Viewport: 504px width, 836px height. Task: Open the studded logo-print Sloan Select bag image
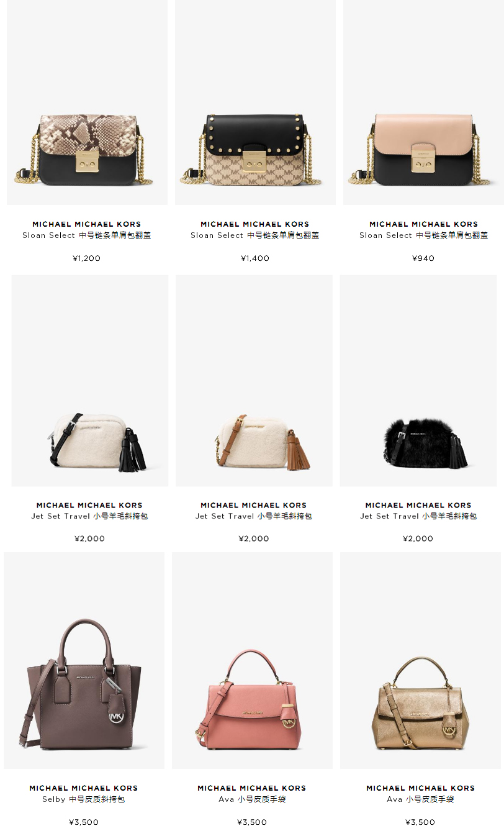[x=255, y=102]
